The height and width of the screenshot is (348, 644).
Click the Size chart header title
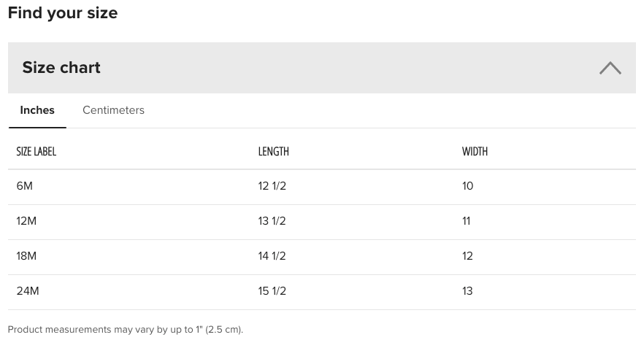(61, 68)
